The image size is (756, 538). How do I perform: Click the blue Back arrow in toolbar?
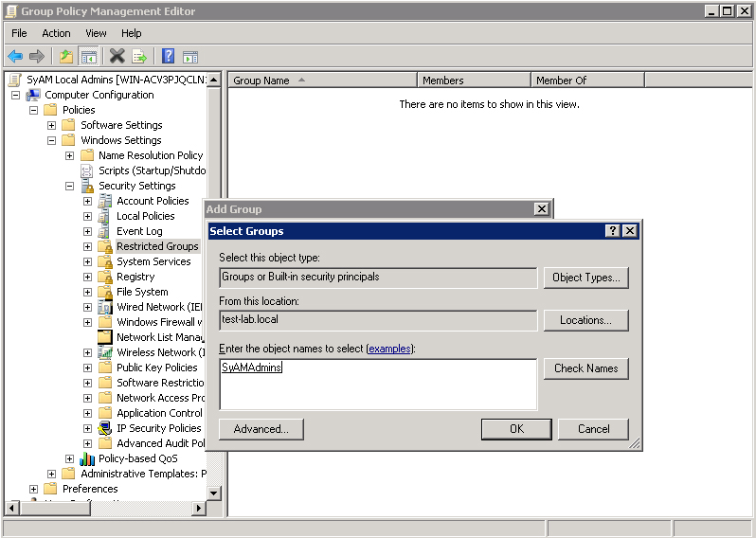(x=15, y=57)
